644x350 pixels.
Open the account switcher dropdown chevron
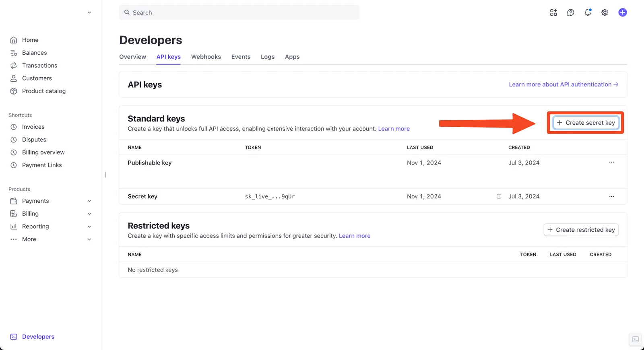click(89, 12)
